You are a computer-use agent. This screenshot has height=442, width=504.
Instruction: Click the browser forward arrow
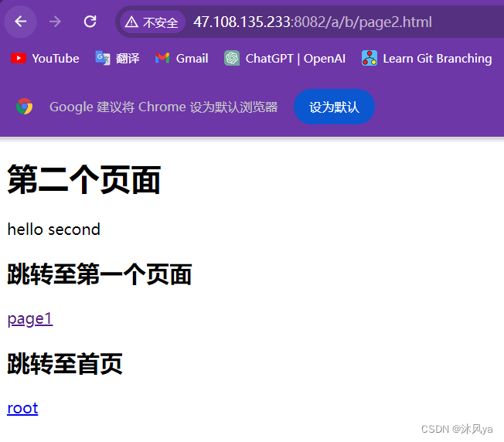tap(56, 22)
